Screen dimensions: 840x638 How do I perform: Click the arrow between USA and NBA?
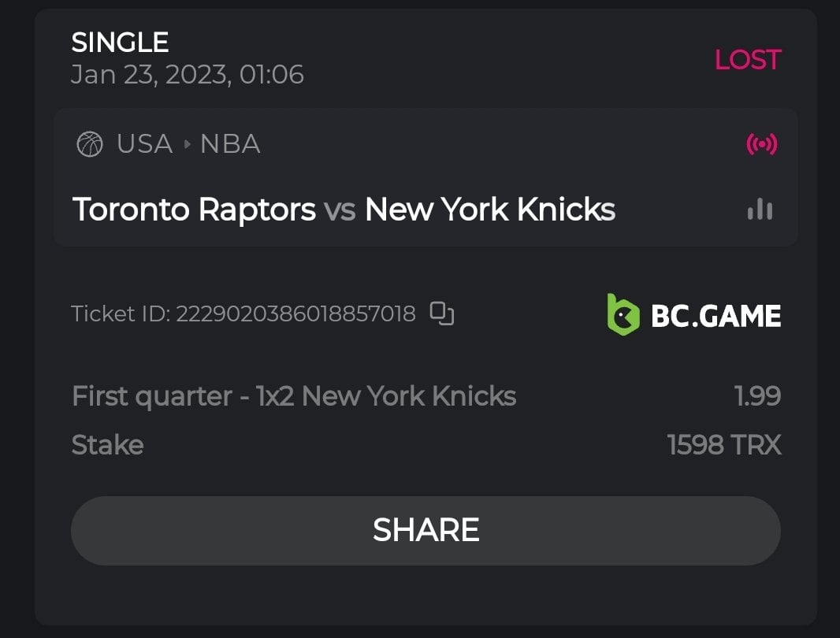pyautogui.click(x=187, y=145)
